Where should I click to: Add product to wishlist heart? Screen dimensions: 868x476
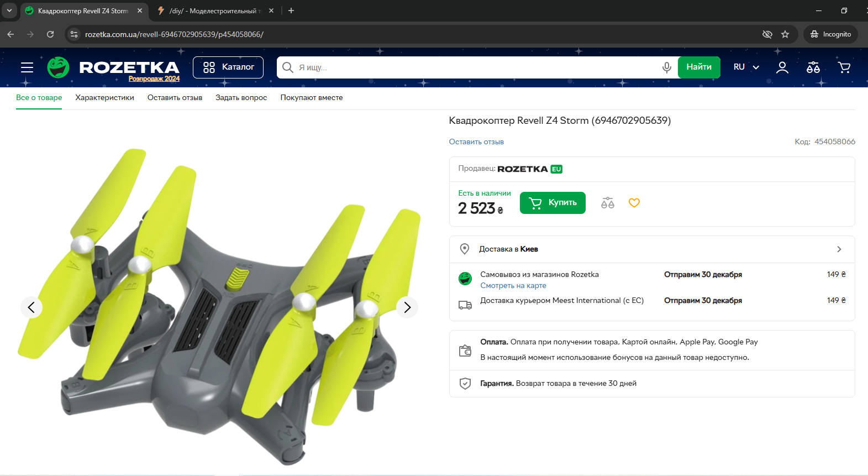[634, 203]
